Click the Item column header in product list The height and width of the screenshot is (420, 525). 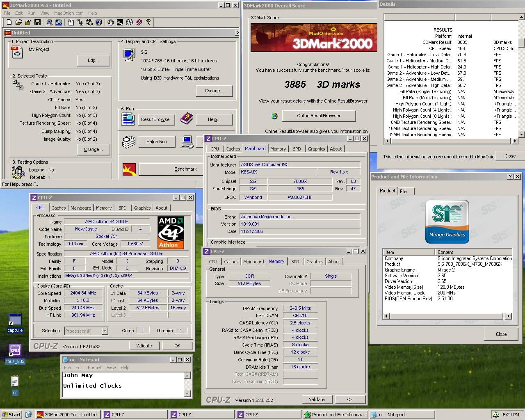(x=409, y=252)
